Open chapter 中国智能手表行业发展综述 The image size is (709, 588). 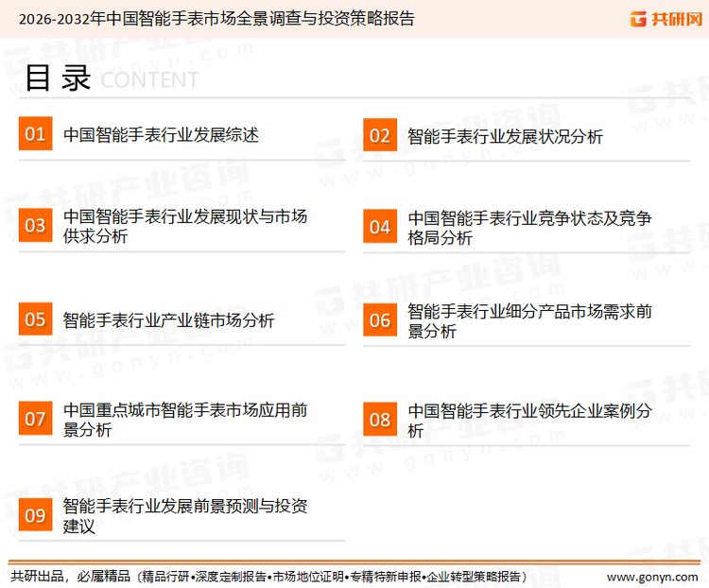[x=161, y=135]
